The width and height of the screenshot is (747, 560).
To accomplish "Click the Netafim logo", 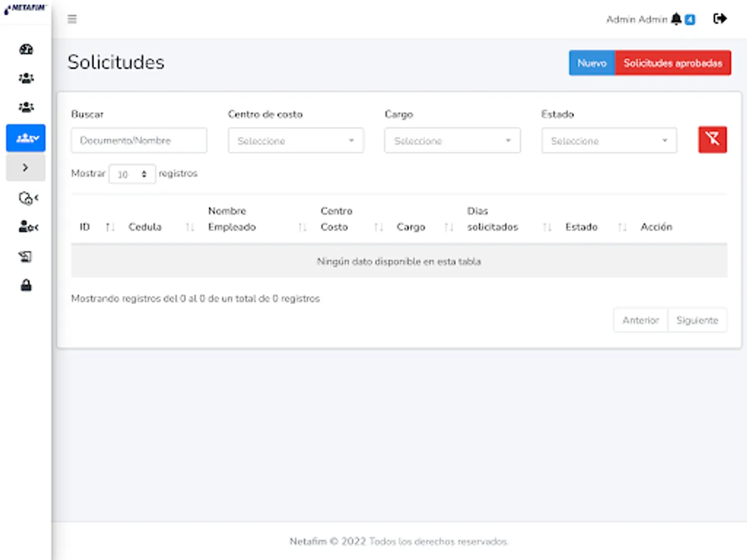I will click(26, 8).
